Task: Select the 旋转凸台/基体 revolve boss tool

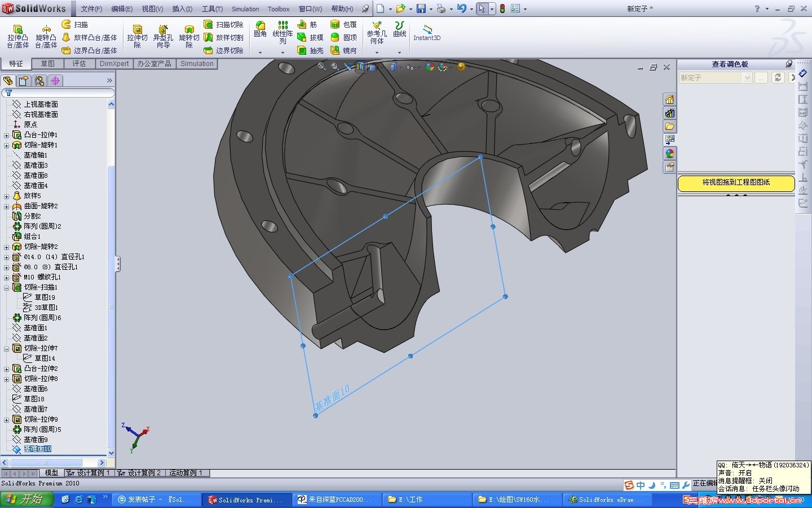Action: pos(46,37)
